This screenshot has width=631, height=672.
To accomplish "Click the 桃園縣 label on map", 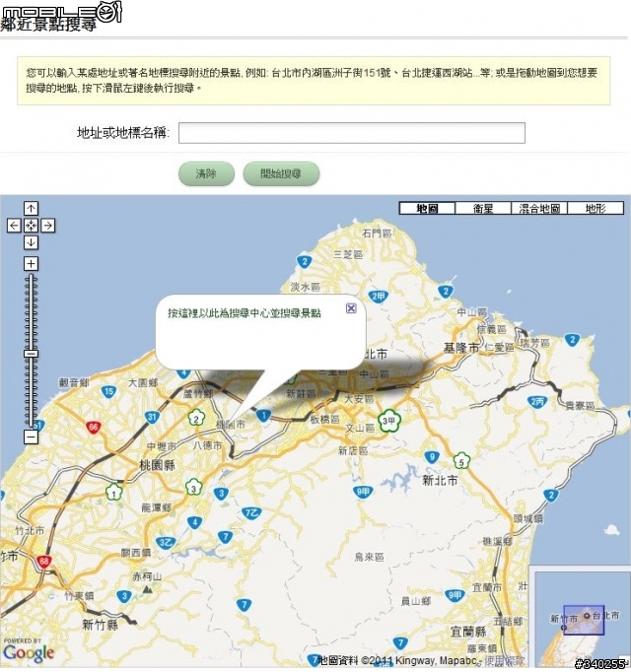I will point(158,464).
